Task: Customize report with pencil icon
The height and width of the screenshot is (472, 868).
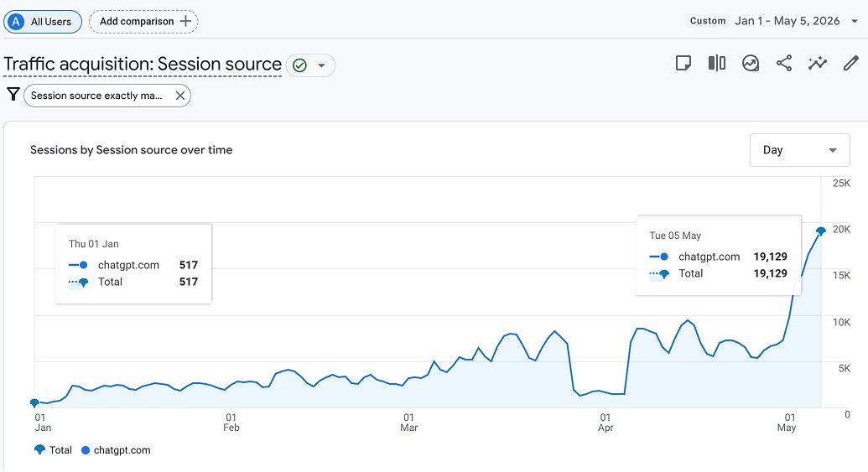Action: tap(851, 63)
